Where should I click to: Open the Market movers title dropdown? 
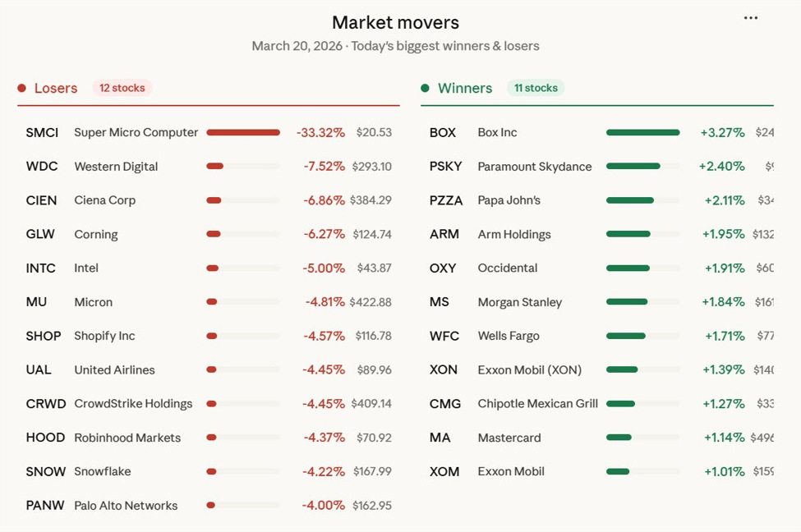(x=395, y=22)
